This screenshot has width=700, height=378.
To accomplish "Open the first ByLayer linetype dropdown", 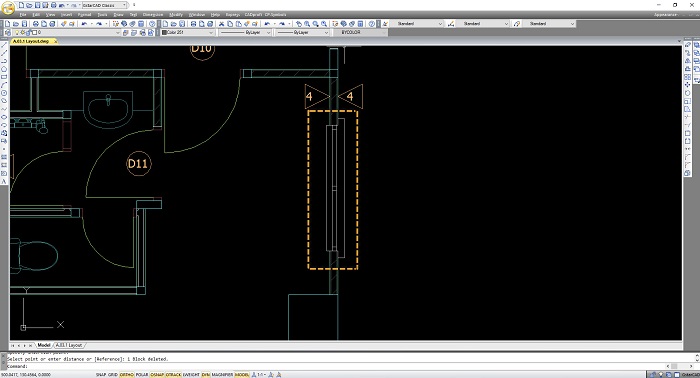I will tap(268, 33).
